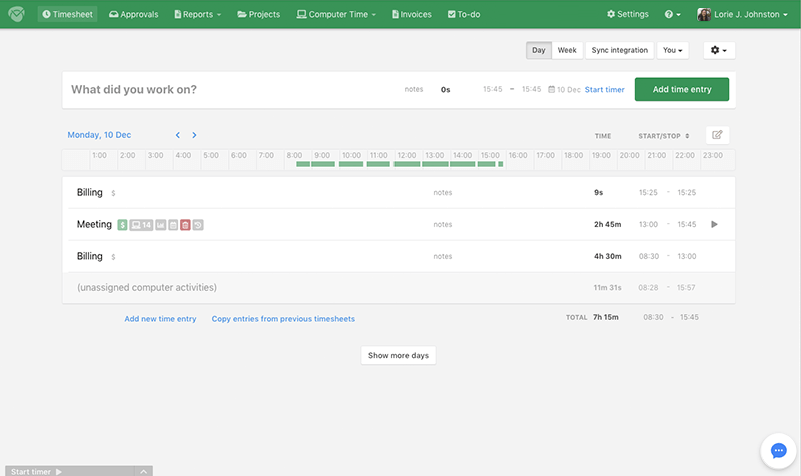Image resolution: width=801 pixels, height=476 pixels.
Task: Delete the Meeting entry with red trash icon
Action: [185, 225]
